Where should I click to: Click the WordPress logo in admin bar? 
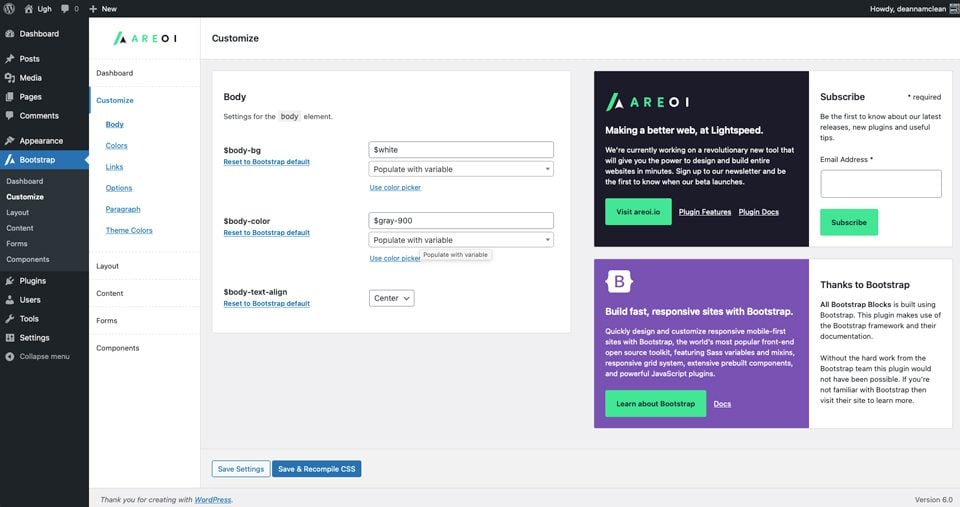tap(9, 8)
